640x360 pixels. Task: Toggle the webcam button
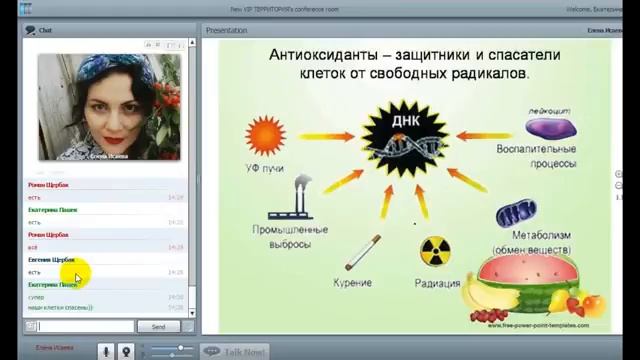point(127,351)
